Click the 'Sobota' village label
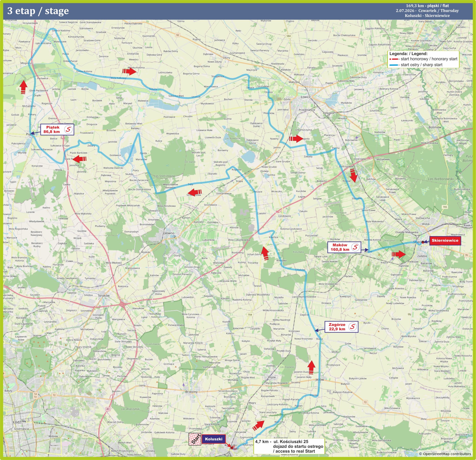The height and width of the screenshot is (460, 476). [153, 89]
